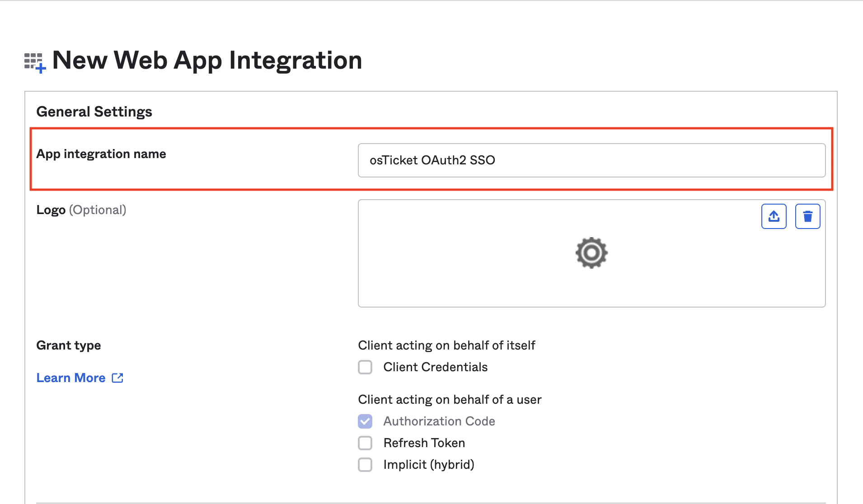
Task: Click the external link icon beside Learn More
Action: (117, 378)
